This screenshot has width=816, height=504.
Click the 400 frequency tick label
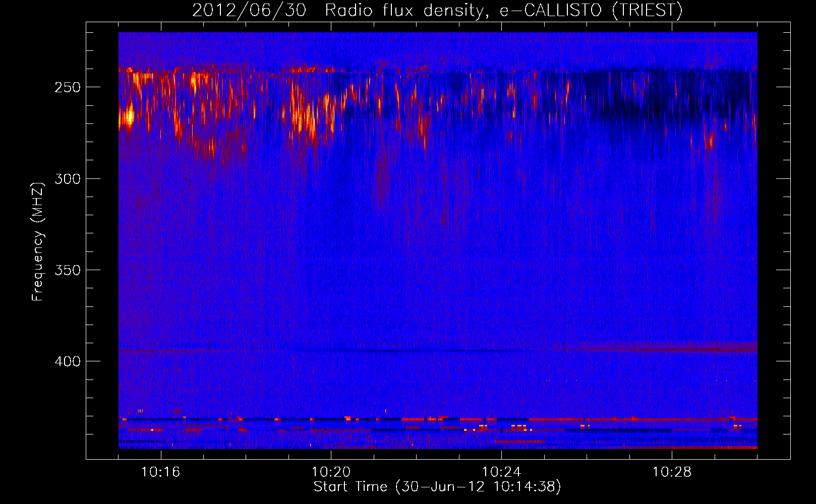coord(68,361)
